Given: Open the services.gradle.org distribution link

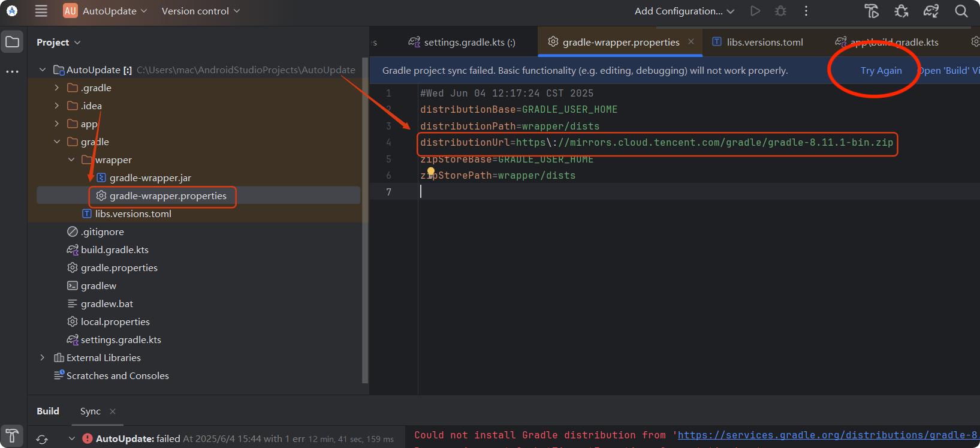Looking at the screenshot, I should point(828,435).
